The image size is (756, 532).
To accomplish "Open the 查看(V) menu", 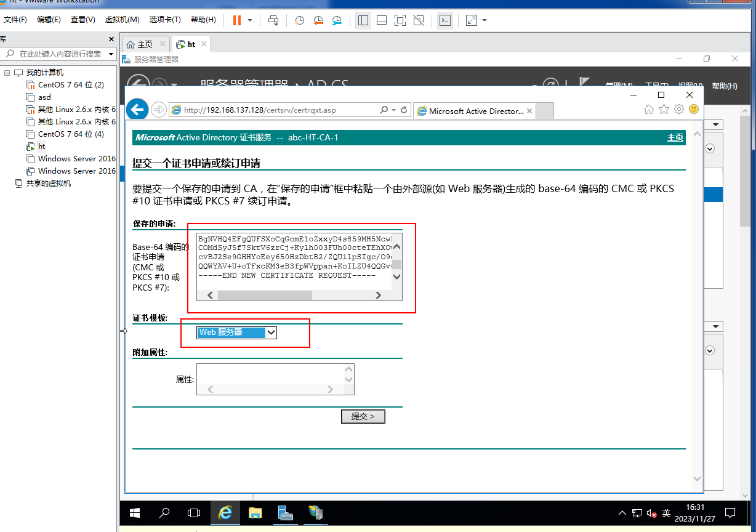I will pos(82,20).
